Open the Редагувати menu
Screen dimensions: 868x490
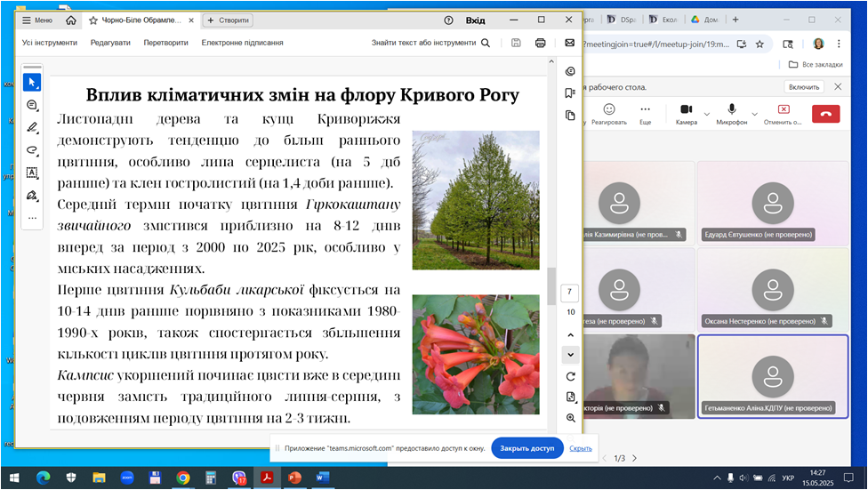[x=110, y=43]
